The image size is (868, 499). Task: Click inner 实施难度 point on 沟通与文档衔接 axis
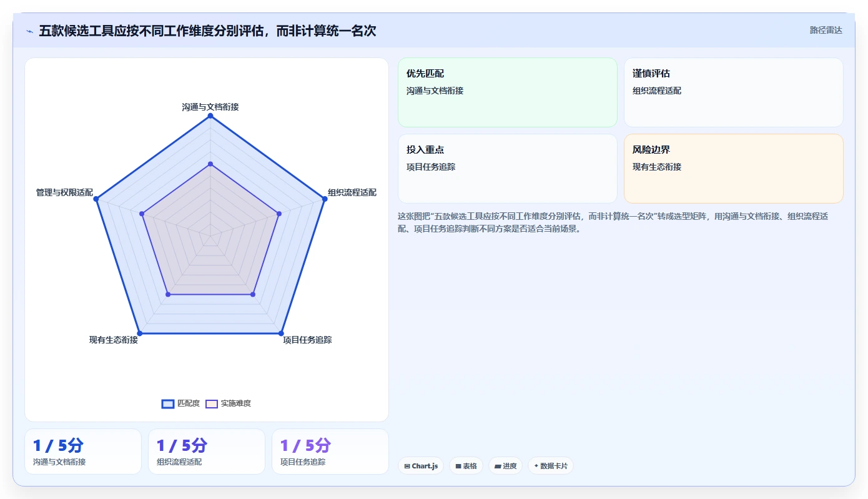[210, 164]
